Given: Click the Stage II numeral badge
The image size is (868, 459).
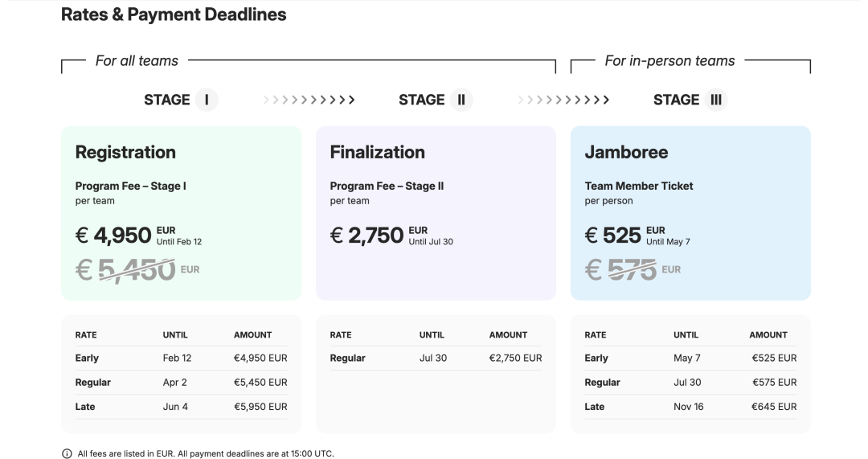Looking at the screenshot, I should [461, 100].
